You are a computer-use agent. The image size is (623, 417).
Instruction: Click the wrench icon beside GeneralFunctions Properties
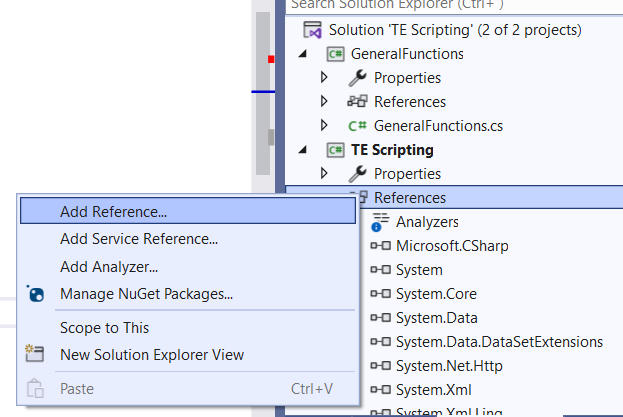(357, 78)
